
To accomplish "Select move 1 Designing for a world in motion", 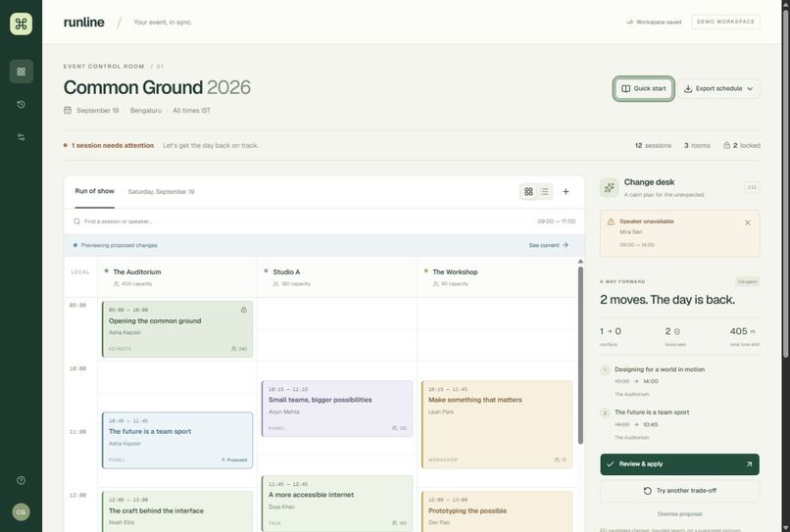I will click(x=679, y=381).
